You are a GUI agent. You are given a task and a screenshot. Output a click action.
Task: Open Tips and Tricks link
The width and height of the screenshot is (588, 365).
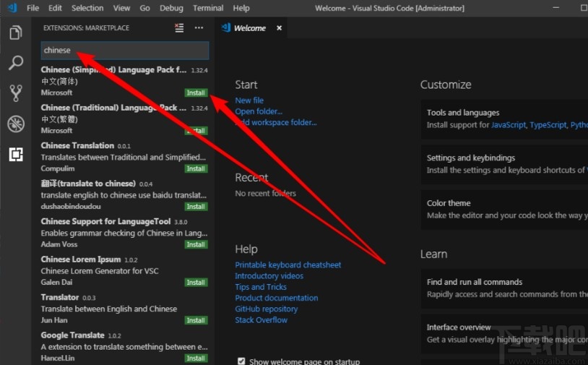tap(261, 287)
